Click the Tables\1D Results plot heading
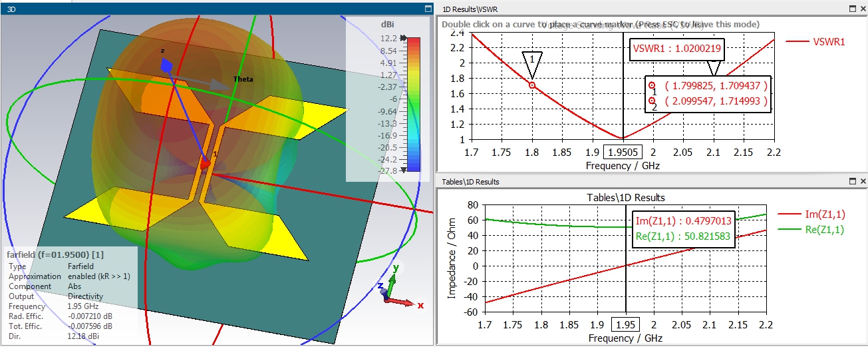 pos(625,198)
